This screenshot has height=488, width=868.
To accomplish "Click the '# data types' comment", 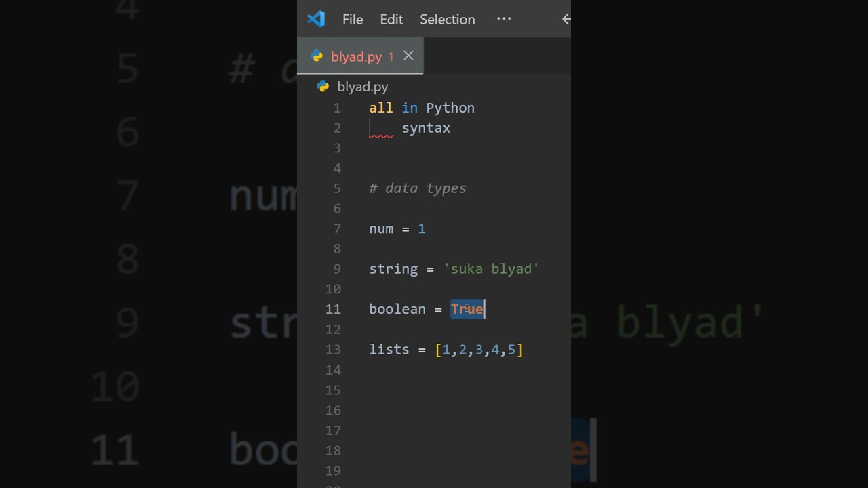I will coord(418,188).
